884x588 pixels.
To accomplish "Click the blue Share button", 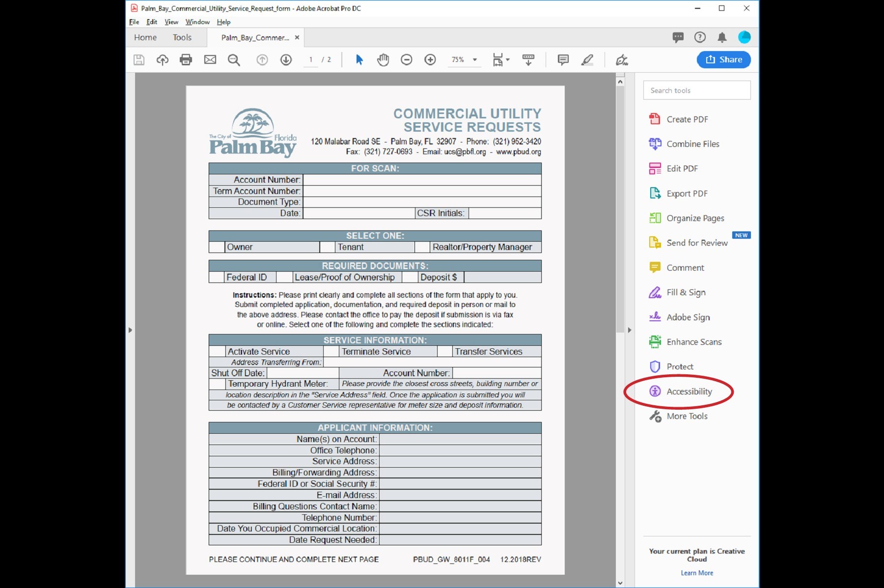I will (723, 59).
